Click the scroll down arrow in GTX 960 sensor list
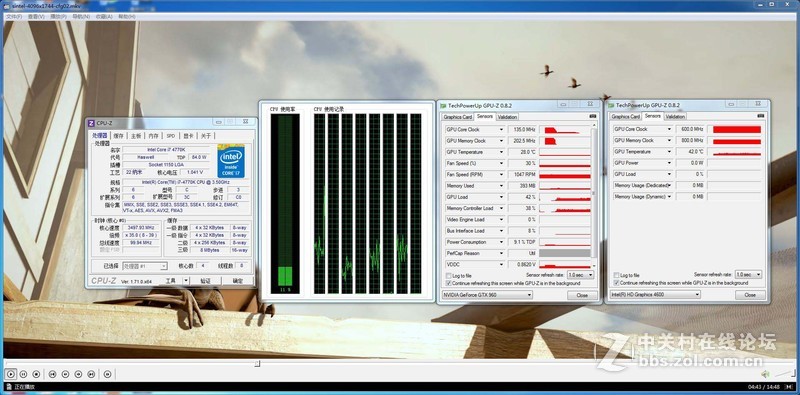The height and width of the screenshot is (395, 800). tap(593, 266)
